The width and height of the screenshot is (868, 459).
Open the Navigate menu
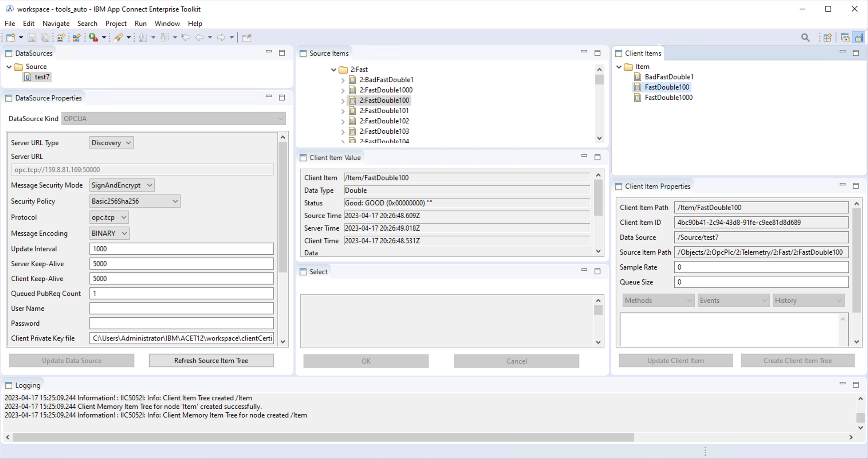[56, 23]
